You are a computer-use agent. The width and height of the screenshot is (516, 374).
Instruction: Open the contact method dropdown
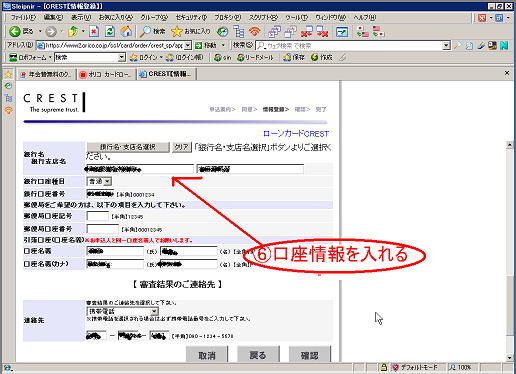coord(154,311)
